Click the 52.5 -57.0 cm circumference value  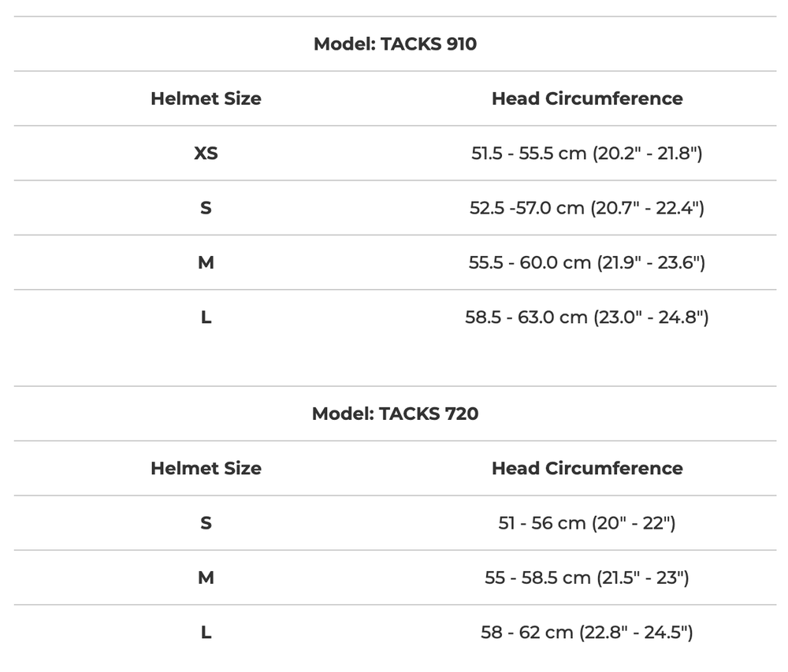(587, 208)
